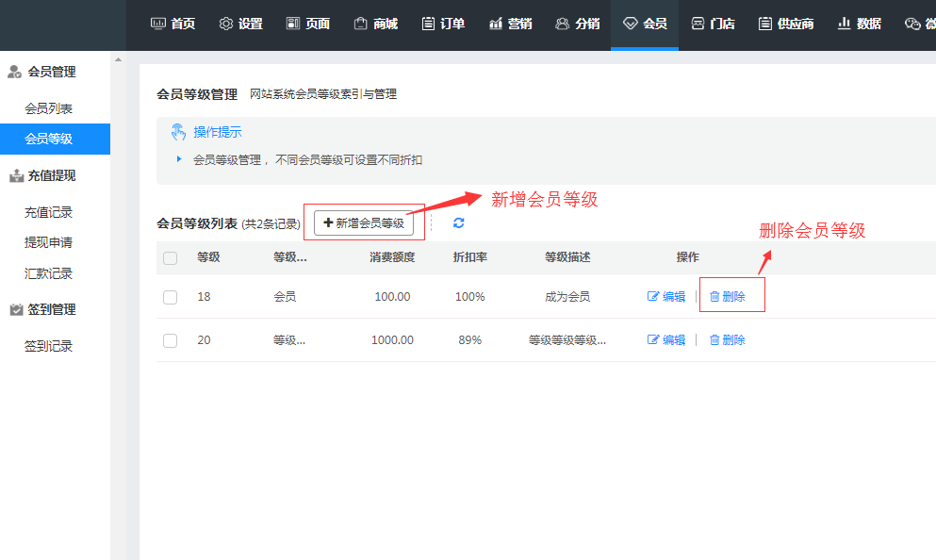The image size is (936, 560).
Task: Select the 会员 member tab
Action: click(645, 24)
